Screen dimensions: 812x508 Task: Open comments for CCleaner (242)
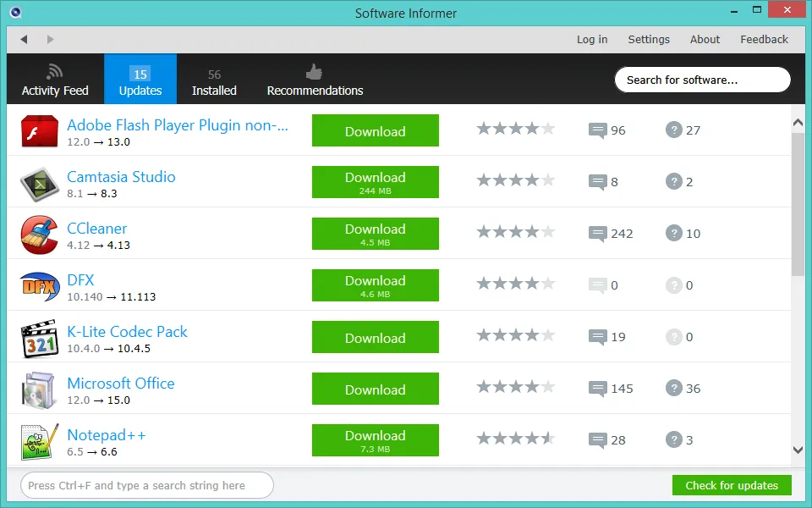(611, 234)
